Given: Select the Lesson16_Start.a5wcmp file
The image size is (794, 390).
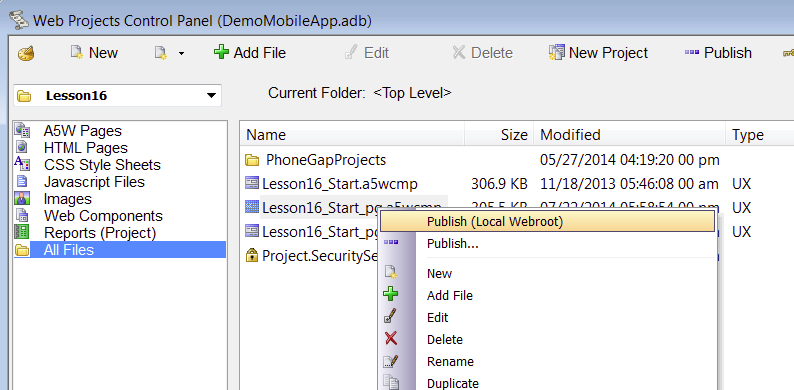Looking at the screenshot, I should [x=340, y=184].
